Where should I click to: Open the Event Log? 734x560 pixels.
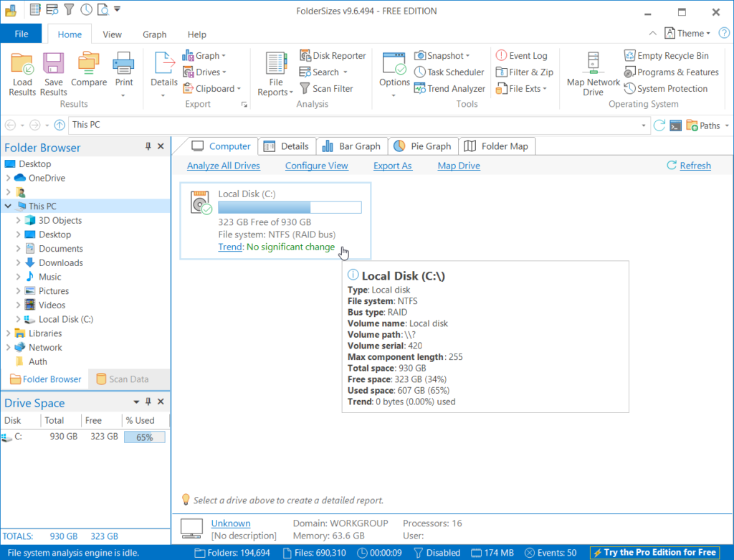pos(522,56)
